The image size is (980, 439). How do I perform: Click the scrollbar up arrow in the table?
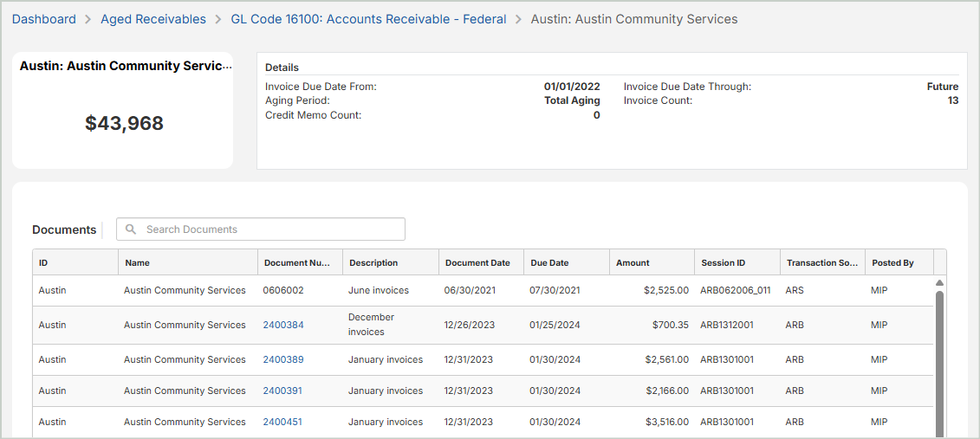[x=939, y=283]
